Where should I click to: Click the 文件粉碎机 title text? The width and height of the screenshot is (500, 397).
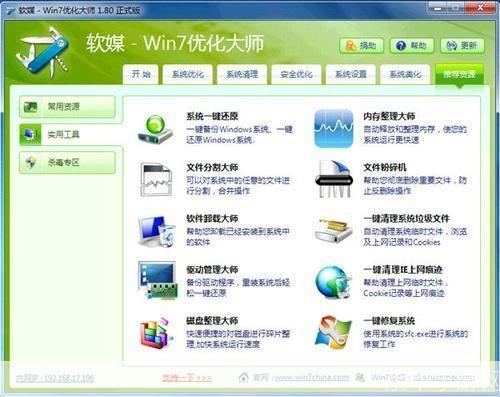pos(385,167)
